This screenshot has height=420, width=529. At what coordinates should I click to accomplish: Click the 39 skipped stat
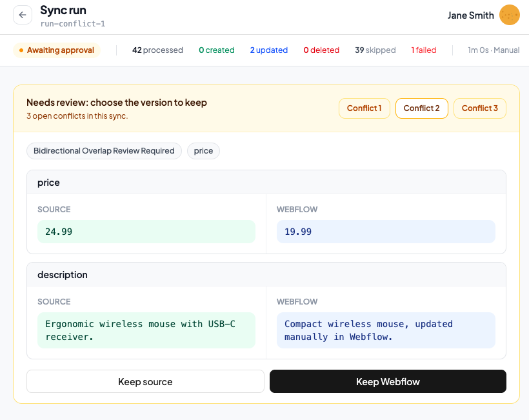coord(375,50)
